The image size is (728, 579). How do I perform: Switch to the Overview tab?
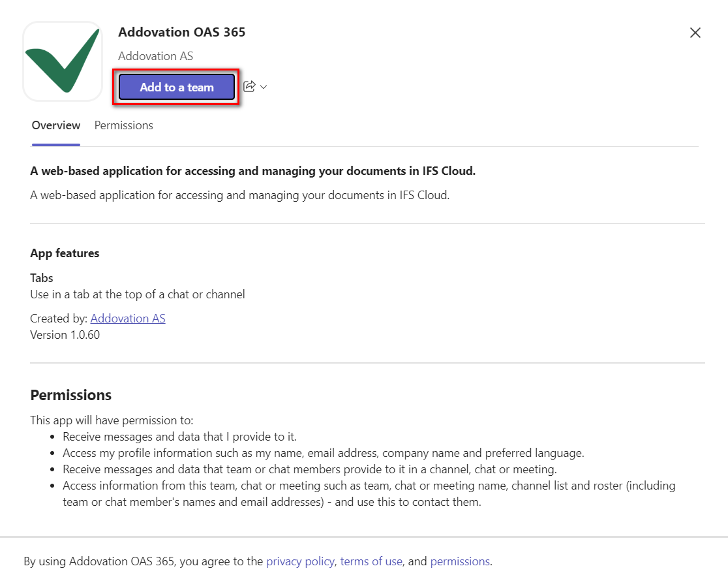point(56,125)
